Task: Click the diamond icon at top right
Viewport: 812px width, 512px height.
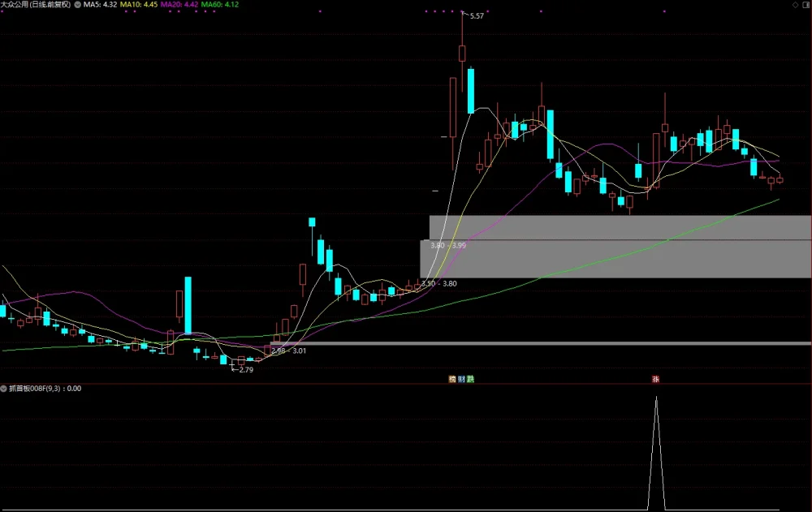Action: (x=796, y=5)
